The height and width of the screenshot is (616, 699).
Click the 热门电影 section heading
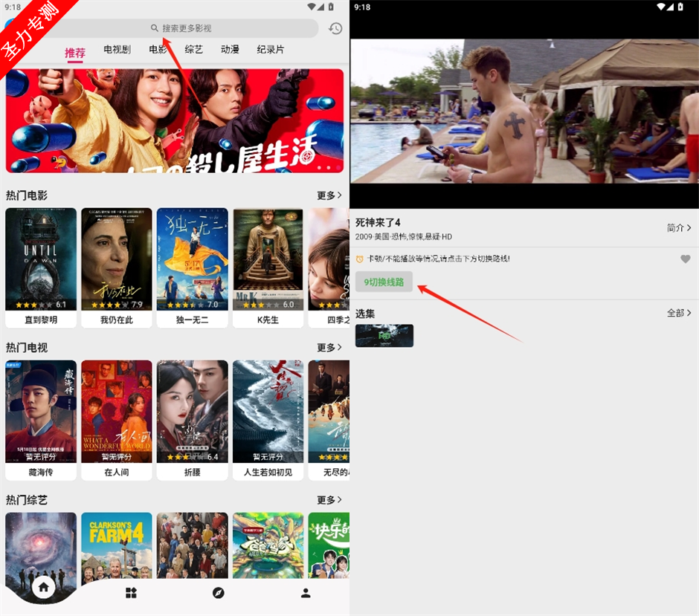pos(27,195)
